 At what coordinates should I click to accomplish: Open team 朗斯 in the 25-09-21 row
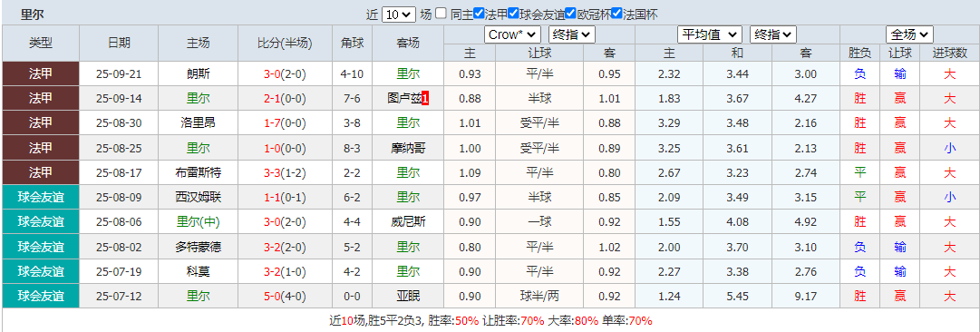[199, 73]
